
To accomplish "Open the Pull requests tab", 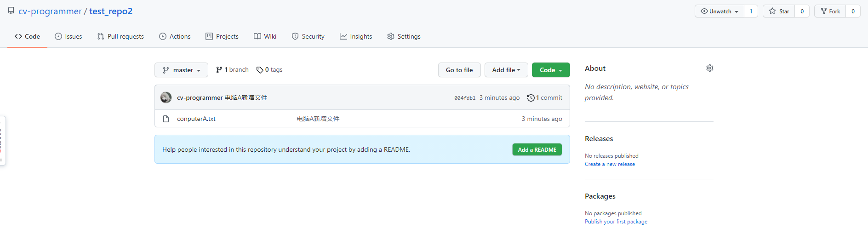I will pyautogui.click(x=120, y=36).
